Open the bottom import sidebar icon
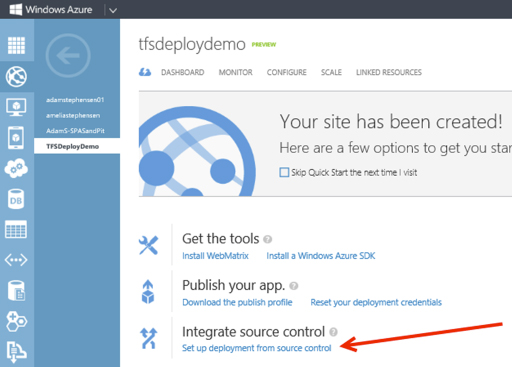The width and height of the screenshot is (512, 367). [16, 351]
